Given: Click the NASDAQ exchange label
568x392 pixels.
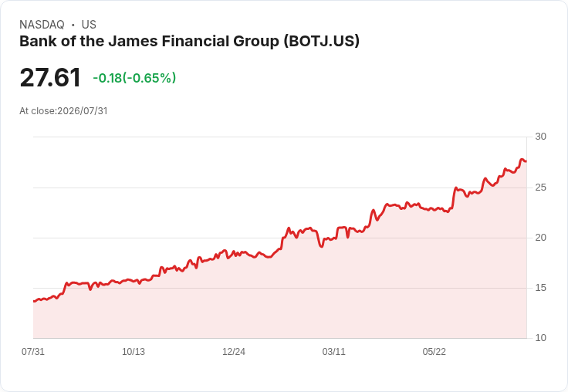Looking at the screenshot, I should point(42,25).
